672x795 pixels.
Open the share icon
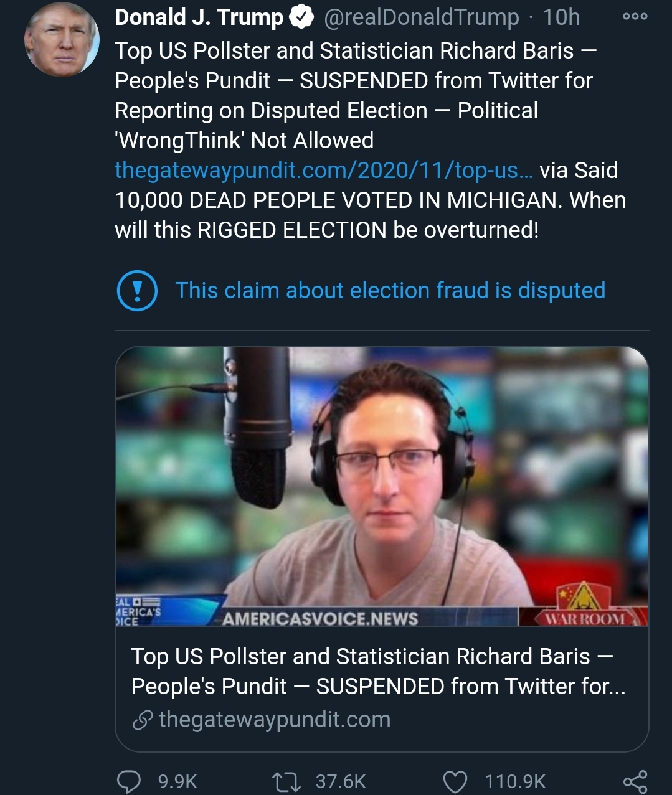pyautogui.click(x=635, y=781)
